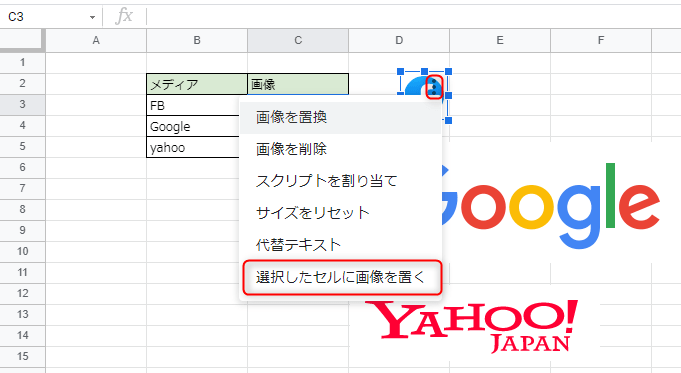The width and height of the screenshot is (681, 373).
Task: Open the image's three-dot options menu
Action: coord(434,87)
